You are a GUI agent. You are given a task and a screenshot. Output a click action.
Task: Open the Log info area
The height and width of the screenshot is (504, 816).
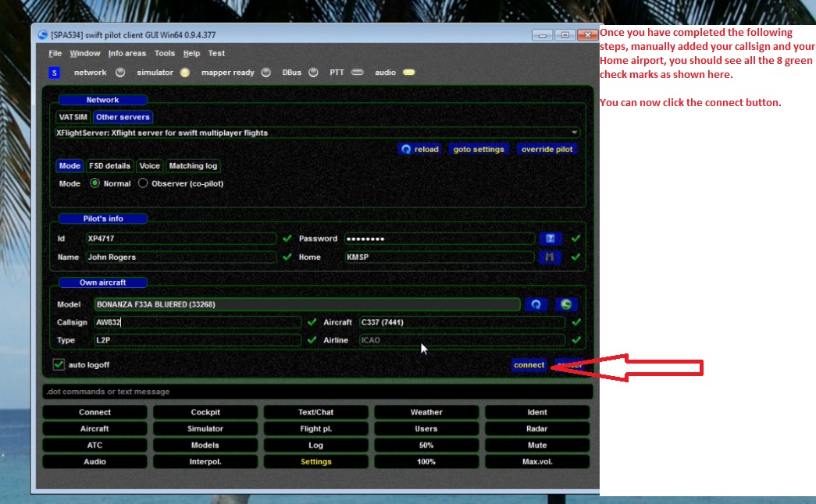click(316, 445)
